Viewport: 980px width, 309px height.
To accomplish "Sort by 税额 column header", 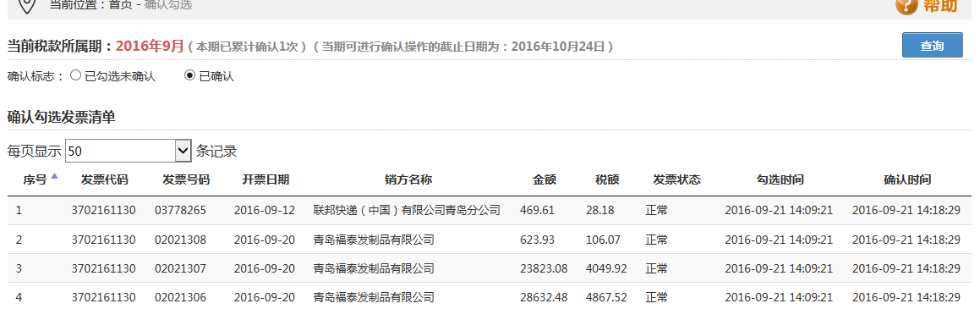I will coord(607,180).
